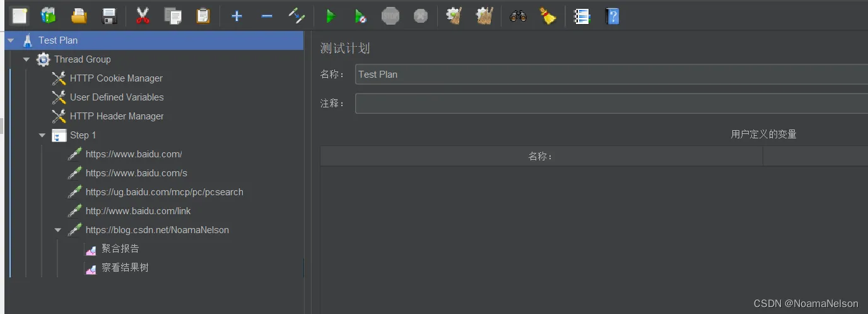
Task: Open the 察看结果树 listener
Action: tap(125, 268)
